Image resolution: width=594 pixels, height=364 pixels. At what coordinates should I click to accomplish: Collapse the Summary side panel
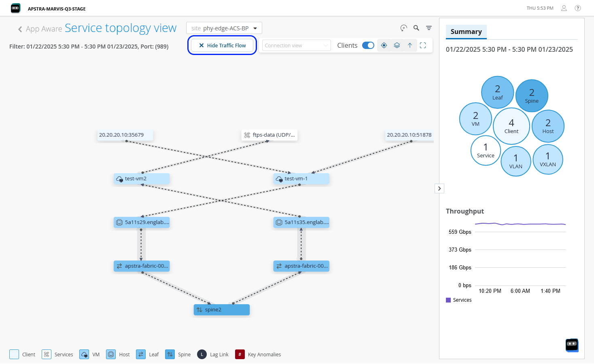tap(439, 188)
